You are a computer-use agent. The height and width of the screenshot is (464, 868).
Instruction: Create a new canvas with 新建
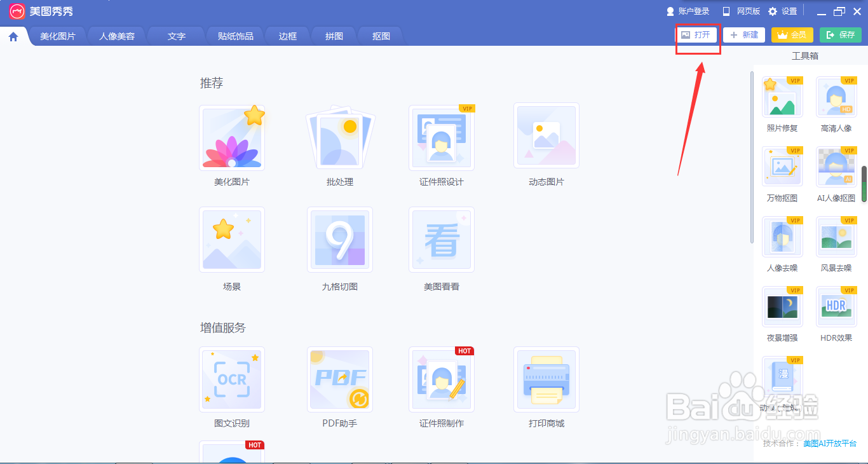(x=744, y=35)
